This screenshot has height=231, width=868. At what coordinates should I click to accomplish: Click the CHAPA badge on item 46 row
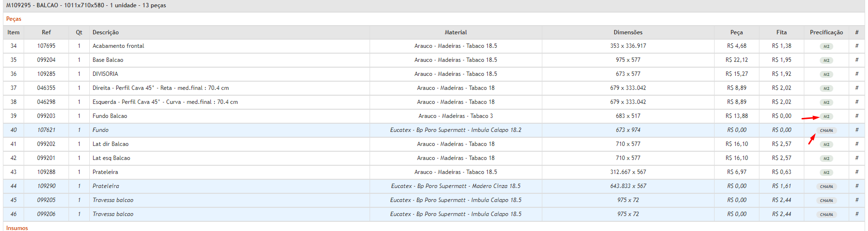pyautogui.click(x=826, y=215)
